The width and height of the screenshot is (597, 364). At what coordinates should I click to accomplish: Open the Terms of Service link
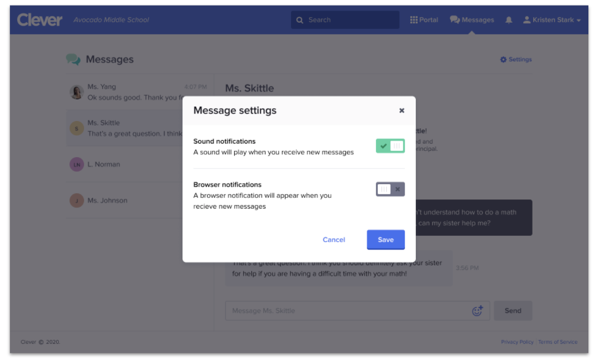pyautogui.click(x=558, y=342)
